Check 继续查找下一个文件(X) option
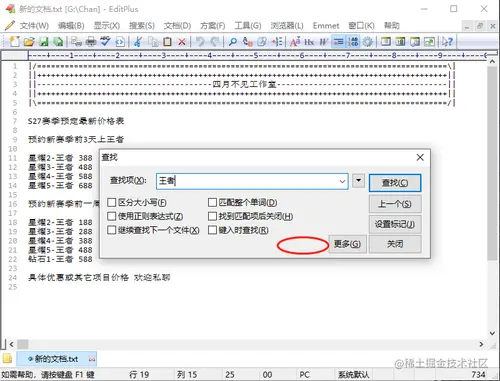Image resolution: width=500 pixels, height=381 pixels. [112, 230]
